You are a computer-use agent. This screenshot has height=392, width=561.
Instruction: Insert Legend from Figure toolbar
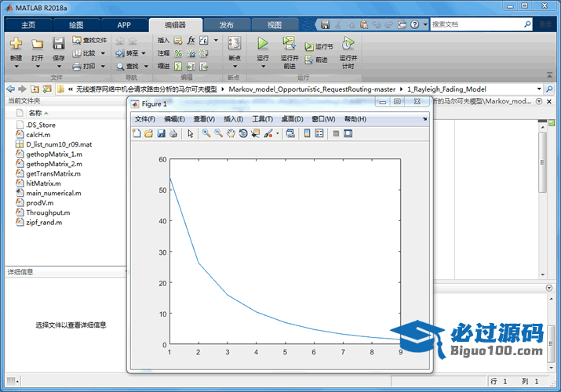pos(319,133)
